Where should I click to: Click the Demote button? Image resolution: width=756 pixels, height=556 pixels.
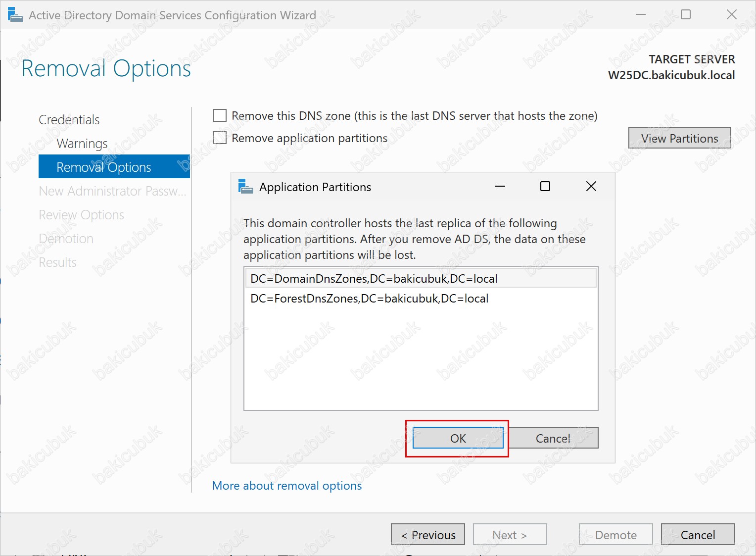click(x=616, y=535)
